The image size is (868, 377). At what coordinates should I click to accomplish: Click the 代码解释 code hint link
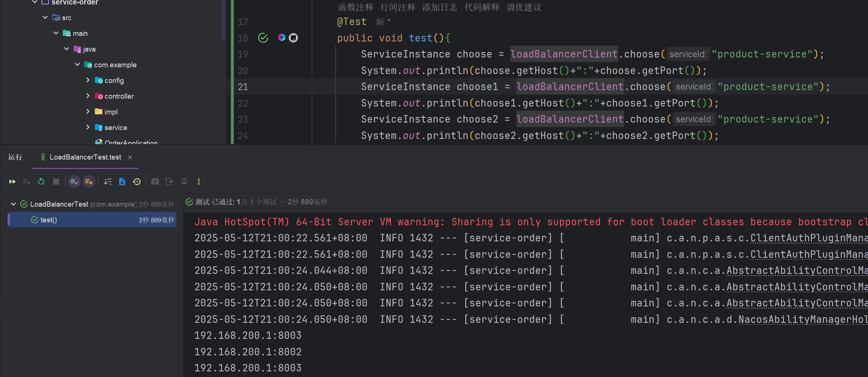[482, 7]
